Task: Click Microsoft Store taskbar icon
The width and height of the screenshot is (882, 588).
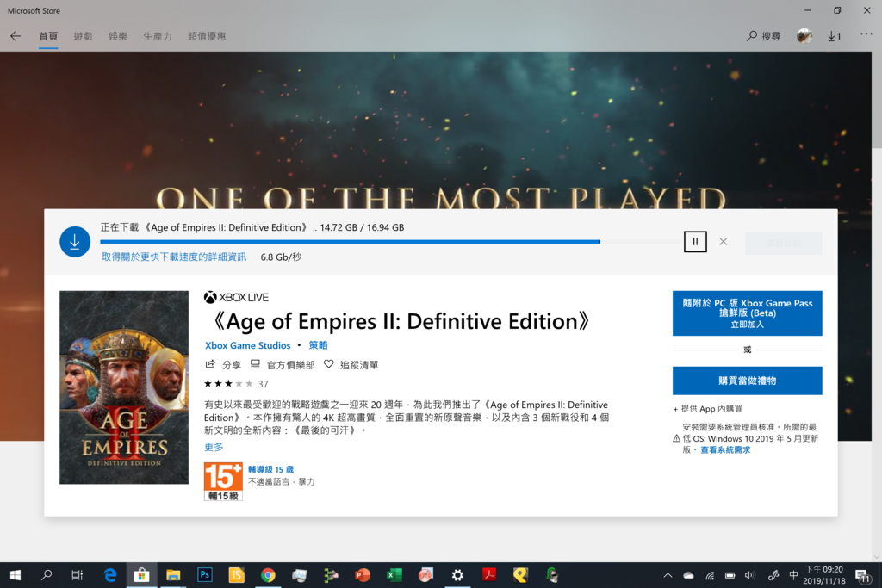Action: point(141,575)
